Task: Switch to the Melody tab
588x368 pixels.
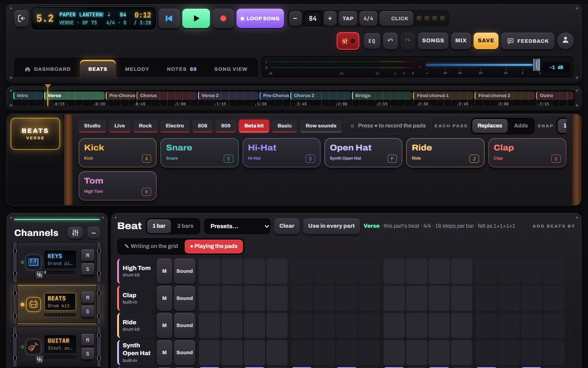Action: [137, 69]
